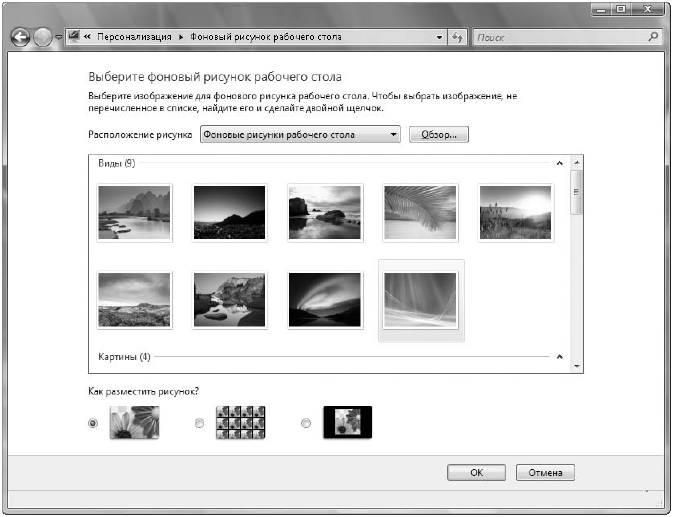Click the wallpaper list scrollbar down arrow
Image resolution: width=673 pixels, height=517 pixels.
click(x=576, y=367)
